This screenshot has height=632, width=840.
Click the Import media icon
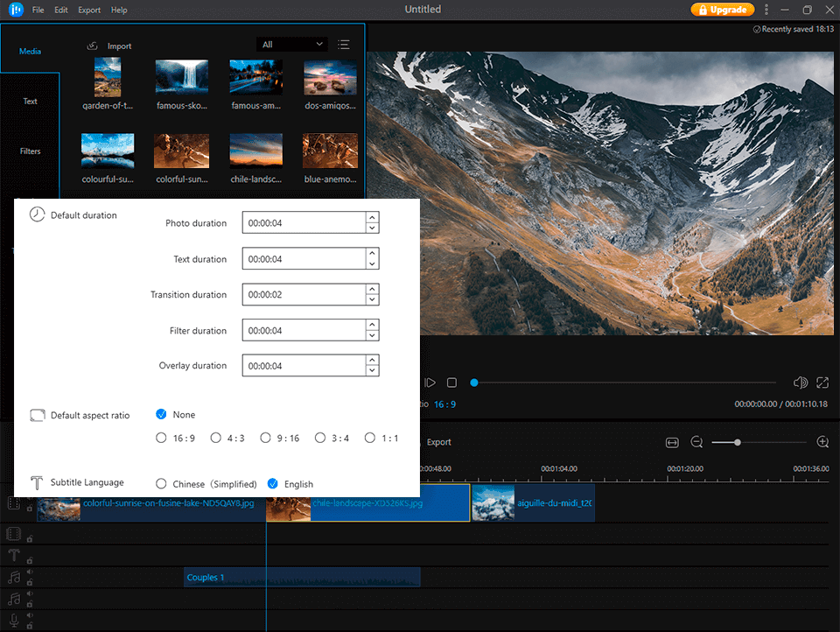(x=93, y=46)
